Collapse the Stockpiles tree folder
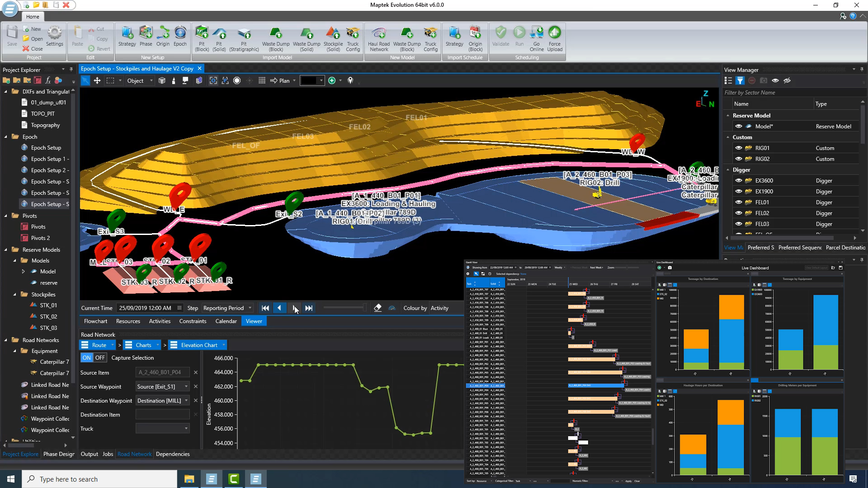Image resolution: width=868 pixels, height=488 pixels. point(15,295)
